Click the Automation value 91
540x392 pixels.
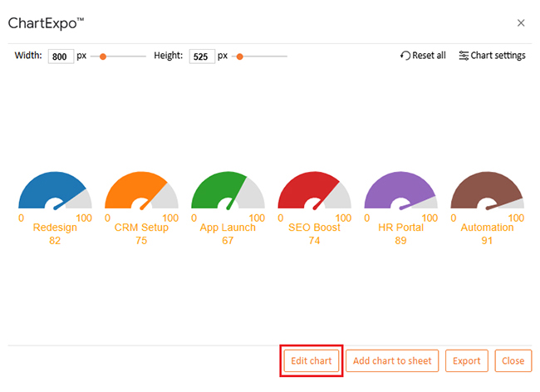coord(487,240)
